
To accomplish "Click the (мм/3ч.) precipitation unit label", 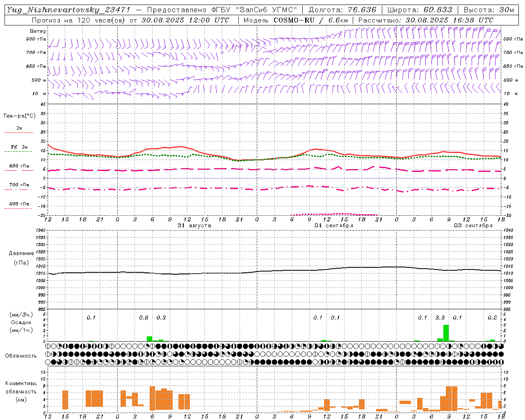I will pyautogui.click(x=21, y=315).
